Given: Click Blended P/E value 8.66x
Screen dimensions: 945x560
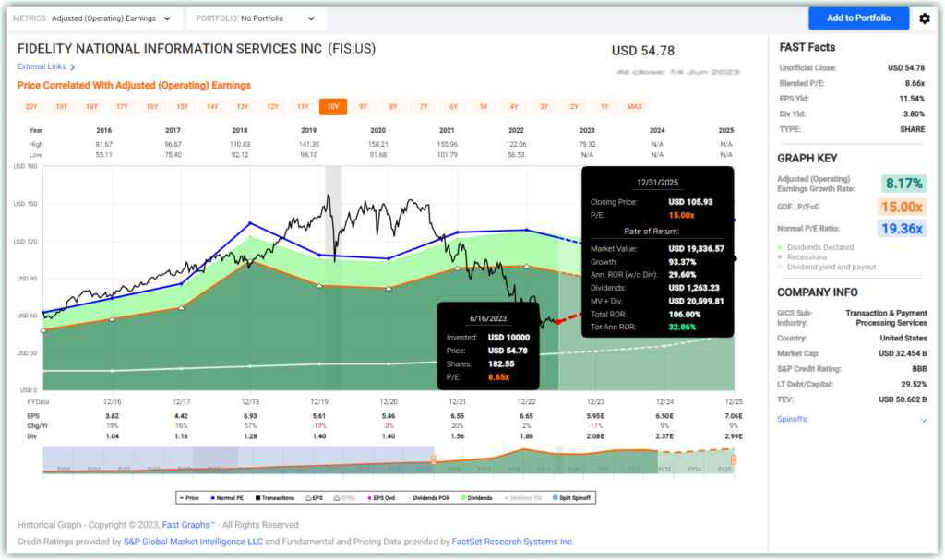Looking at the screenshot, I should coord(915,83).
